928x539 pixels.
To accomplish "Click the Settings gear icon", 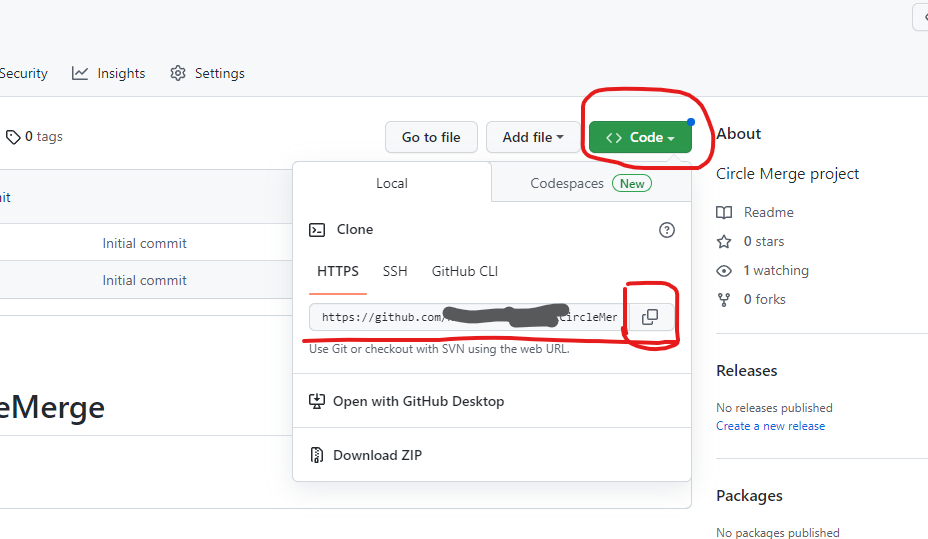I will pos(178,73).
